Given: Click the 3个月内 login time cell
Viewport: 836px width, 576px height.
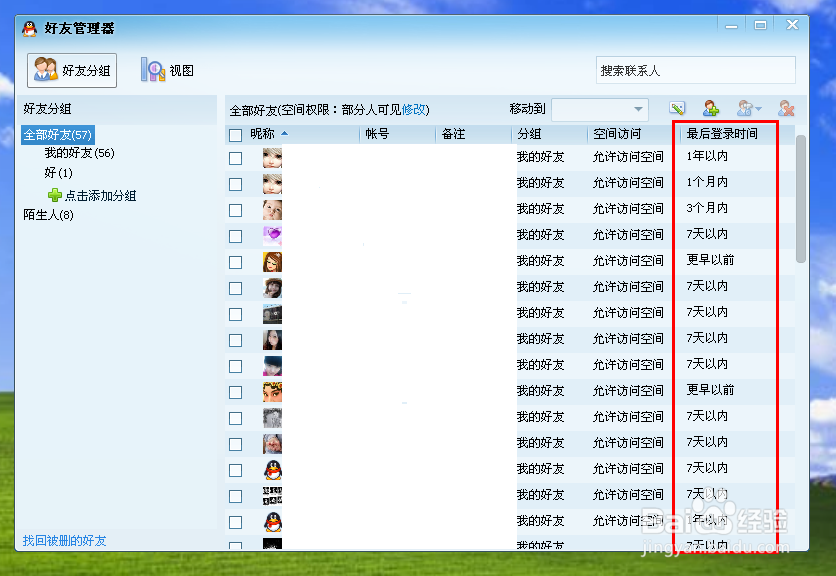Looking at the screenshot, I should pos(707,208).
